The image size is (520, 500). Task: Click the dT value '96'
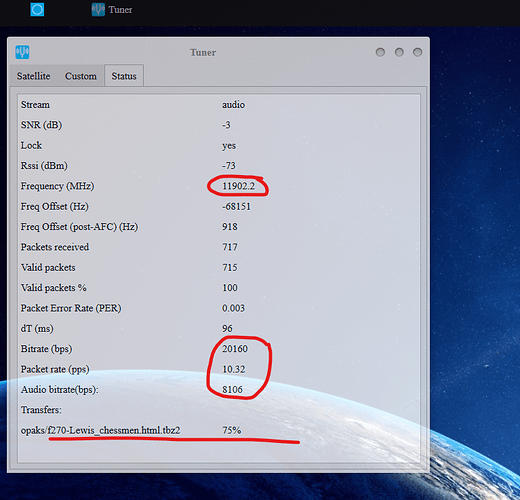pos(227,329)
